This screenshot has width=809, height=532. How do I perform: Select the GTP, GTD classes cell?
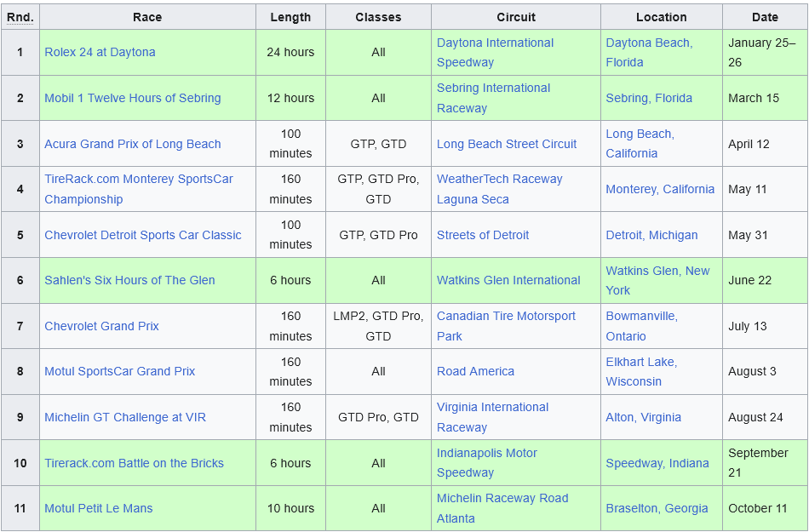pyautogui.click(x=378, y=144)
